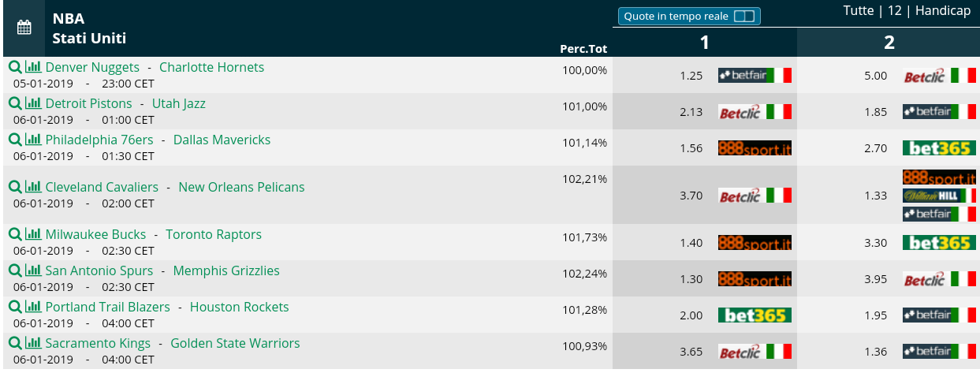Open statistics chart icon for Sacramento Kings
The height and width of the screenshot is (373, 980).
coord(33,343)
